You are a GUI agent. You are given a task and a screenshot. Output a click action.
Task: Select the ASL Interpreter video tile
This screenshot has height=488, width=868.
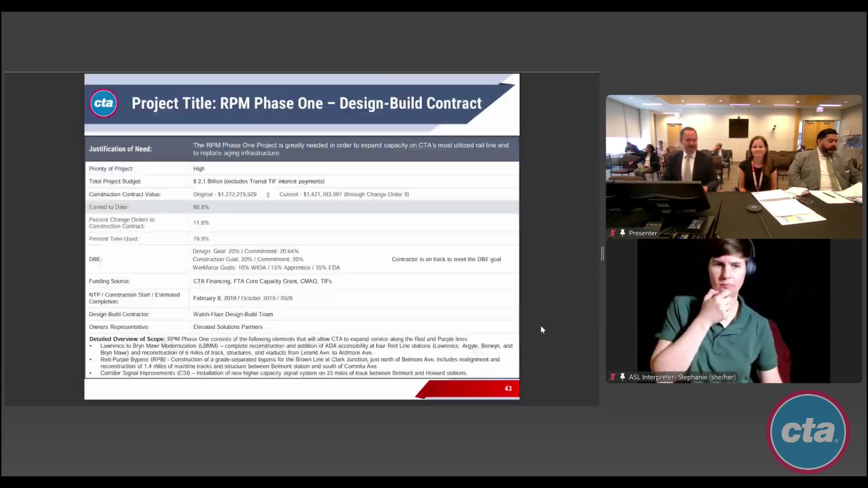click(733, 311)
